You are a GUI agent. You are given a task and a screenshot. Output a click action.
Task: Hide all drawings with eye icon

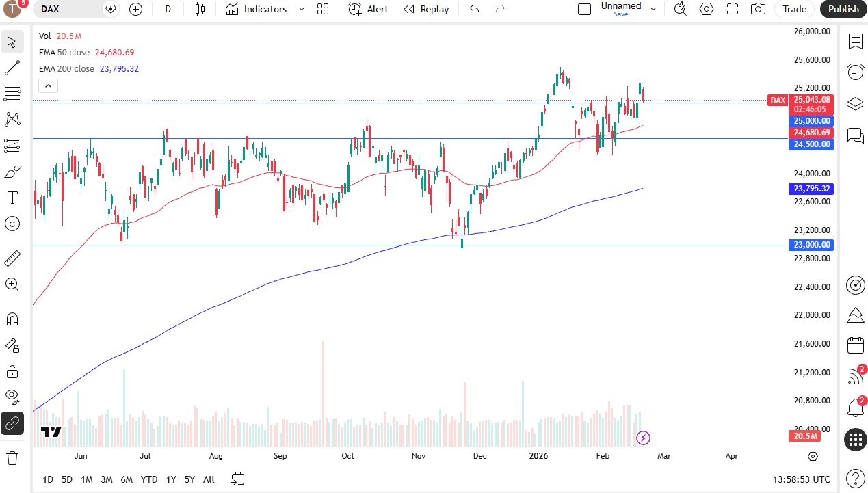(x=12, y=397)
